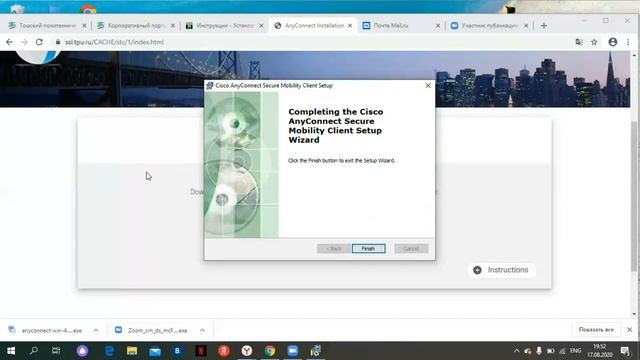Click the Cancel button in setup wizard
640x360 pixels.
point(411,249)
